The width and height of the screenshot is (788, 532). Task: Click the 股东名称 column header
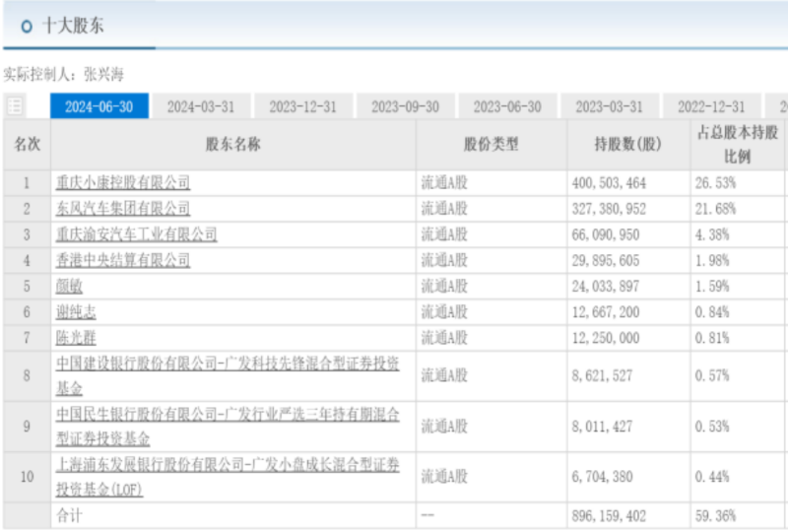click(233, 144)
